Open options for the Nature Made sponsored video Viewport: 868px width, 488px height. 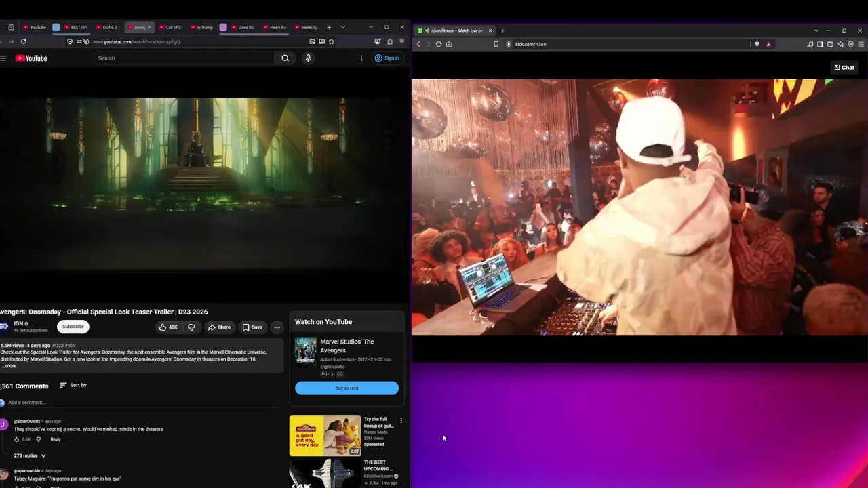(401, 420)
